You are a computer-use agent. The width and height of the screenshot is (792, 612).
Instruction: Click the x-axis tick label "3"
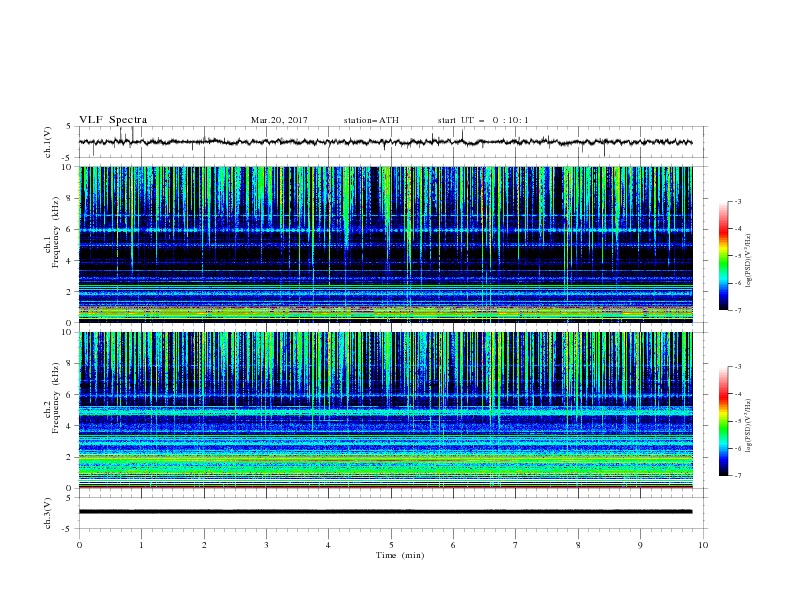click(266, 545)
